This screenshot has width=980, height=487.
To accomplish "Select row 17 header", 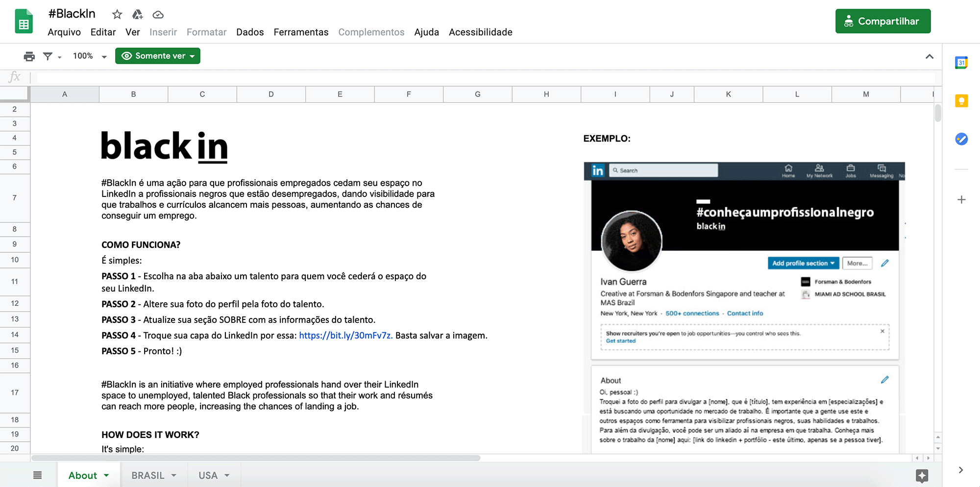I will click(x=15, y=392).
